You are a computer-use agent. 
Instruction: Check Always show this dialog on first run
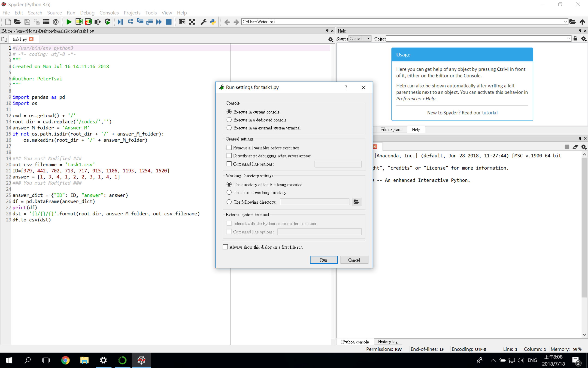225,247
